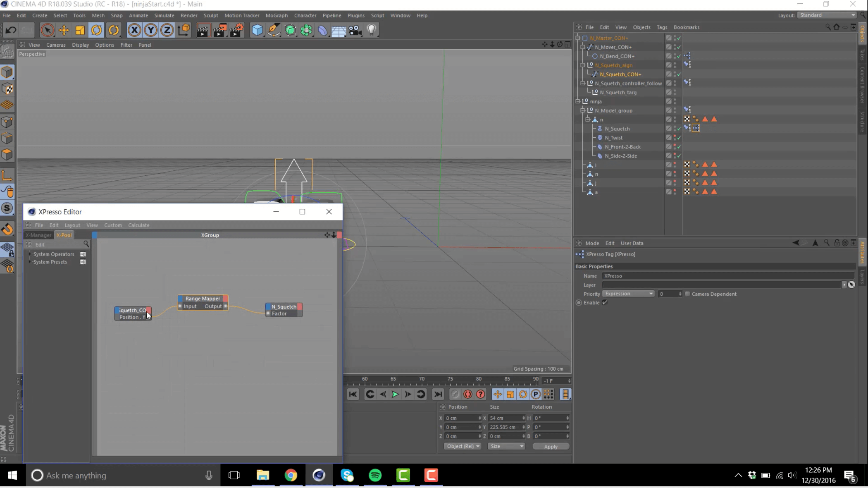This screenshot has height=488, width=868.
Task: Enable the Camera Dependent checkbox
Action: 687,294
